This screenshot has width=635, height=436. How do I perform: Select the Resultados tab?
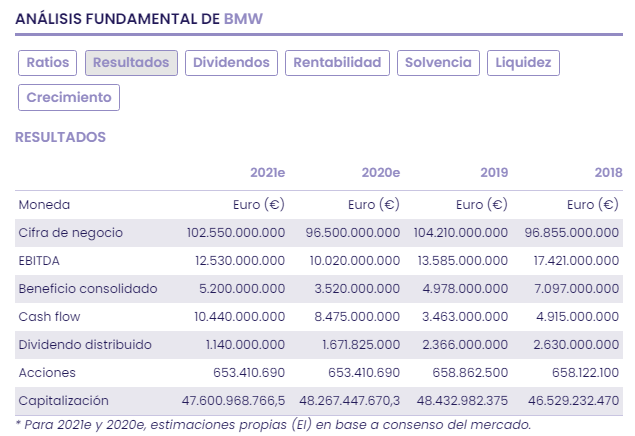131,63
